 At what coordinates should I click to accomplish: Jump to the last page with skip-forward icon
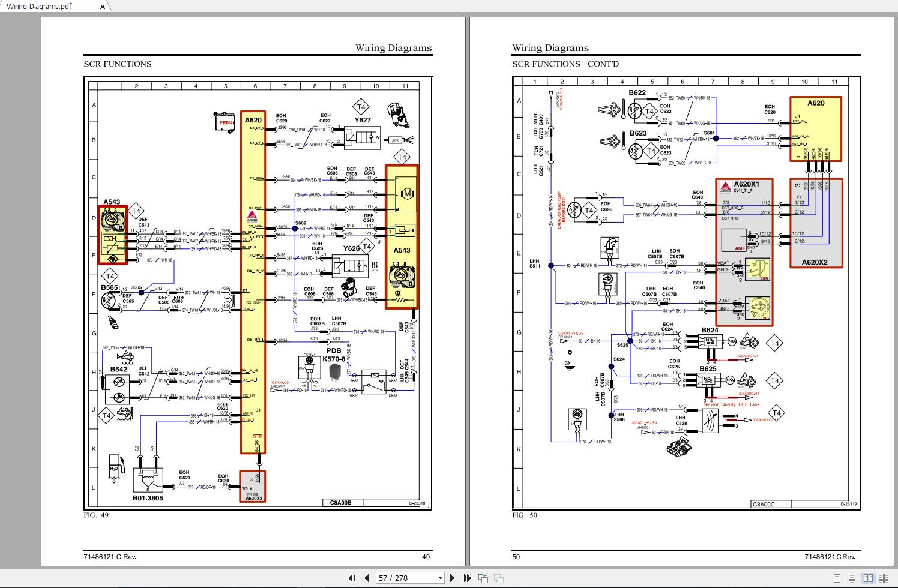tap(468, 577)
